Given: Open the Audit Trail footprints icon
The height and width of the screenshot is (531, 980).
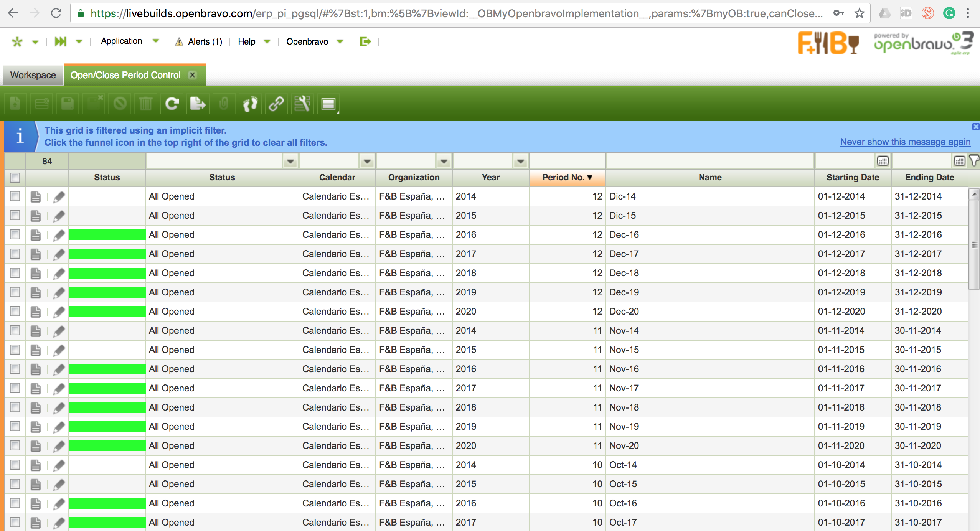Looking at the screenshot, I should click(250, 104).
